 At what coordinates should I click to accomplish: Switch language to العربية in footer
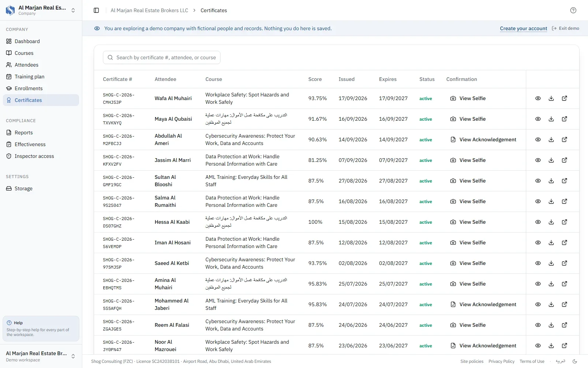560,361
